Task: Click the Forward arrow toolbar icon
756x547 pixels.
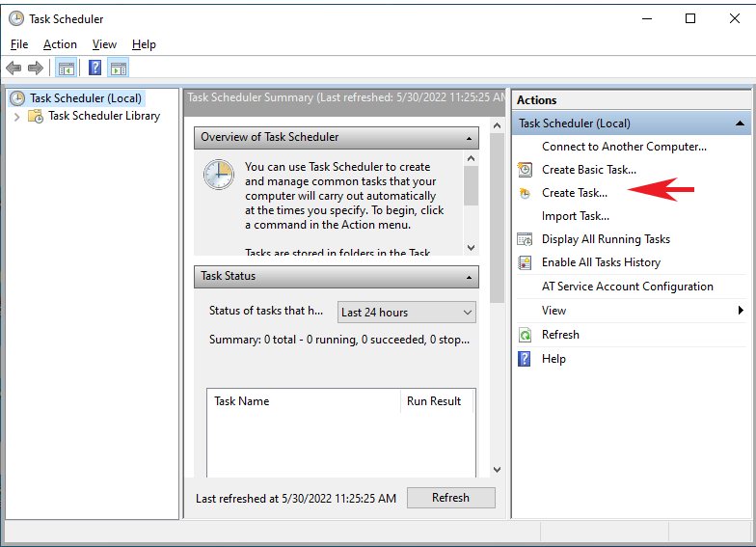Action: [x=35, y=68]
